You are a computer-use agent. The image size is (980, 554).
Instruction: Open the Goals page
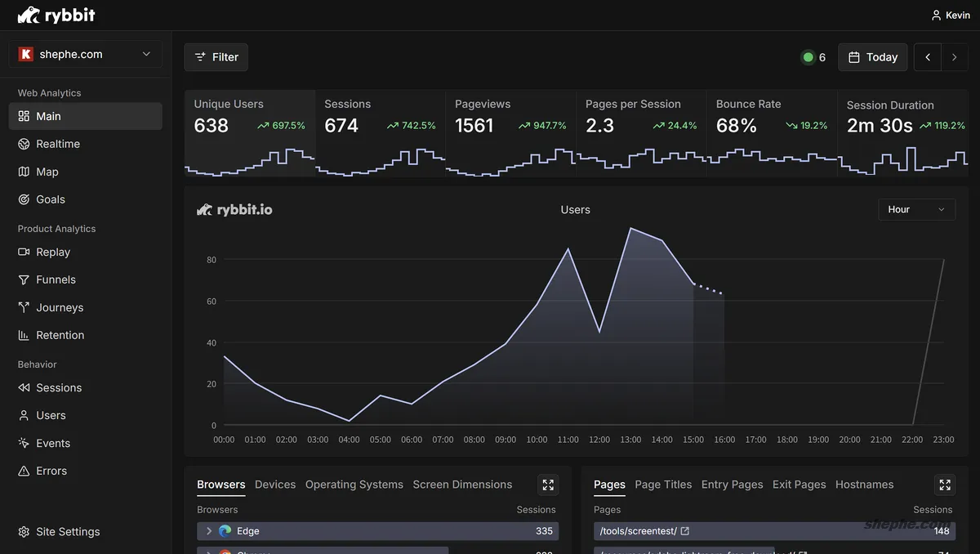pos(53,199)
